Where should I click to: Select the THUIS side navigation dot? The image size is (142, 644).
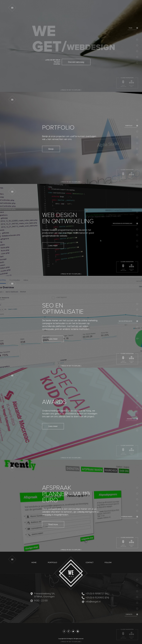(x=137, y=28)
